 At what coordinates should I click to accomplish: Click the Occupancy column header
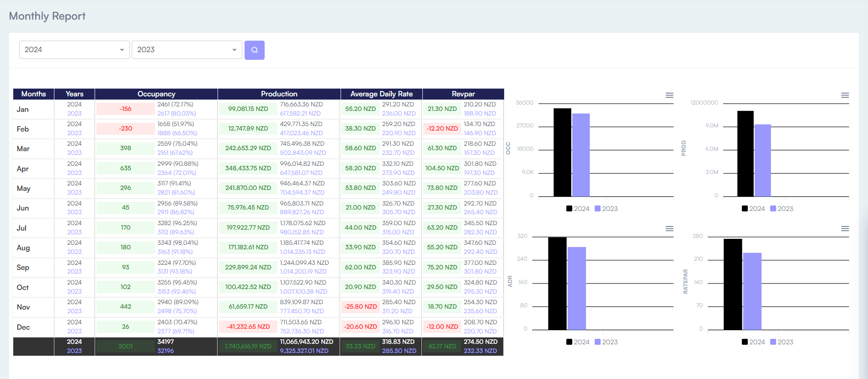click(x=156, y=94)
